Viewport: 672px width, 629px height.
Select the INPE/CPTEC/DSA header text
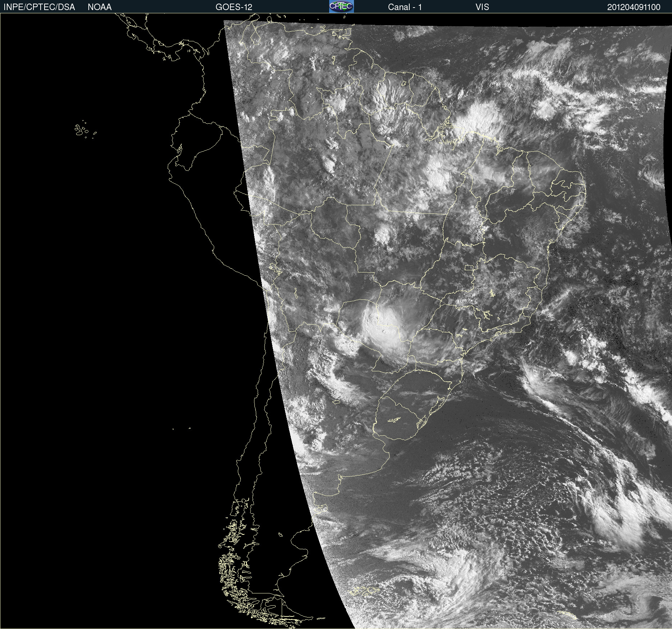(39, 7)
